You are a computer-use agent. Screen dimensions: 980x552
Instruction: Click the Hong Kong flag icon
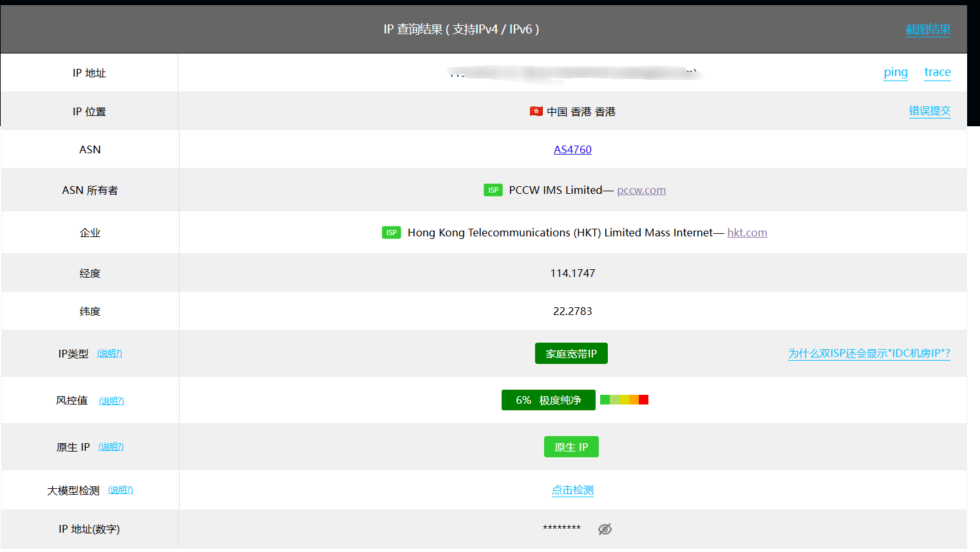[x=536, y=111]
